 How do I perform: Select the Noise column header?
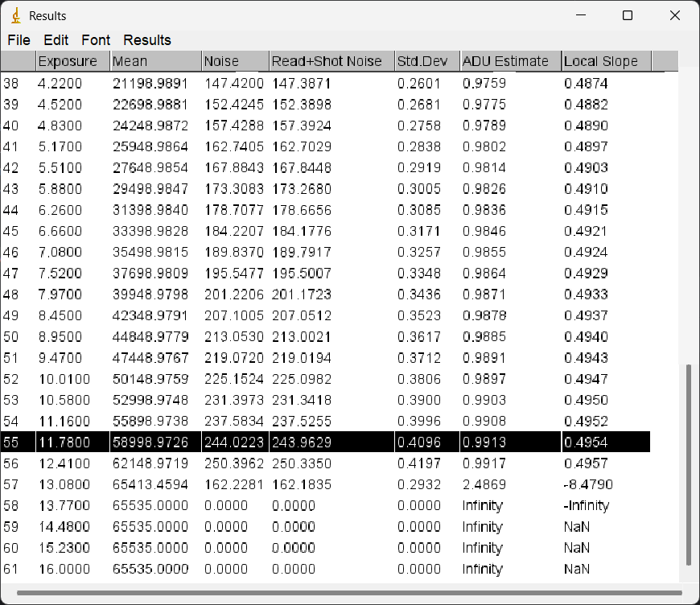(x=234, y=61)
